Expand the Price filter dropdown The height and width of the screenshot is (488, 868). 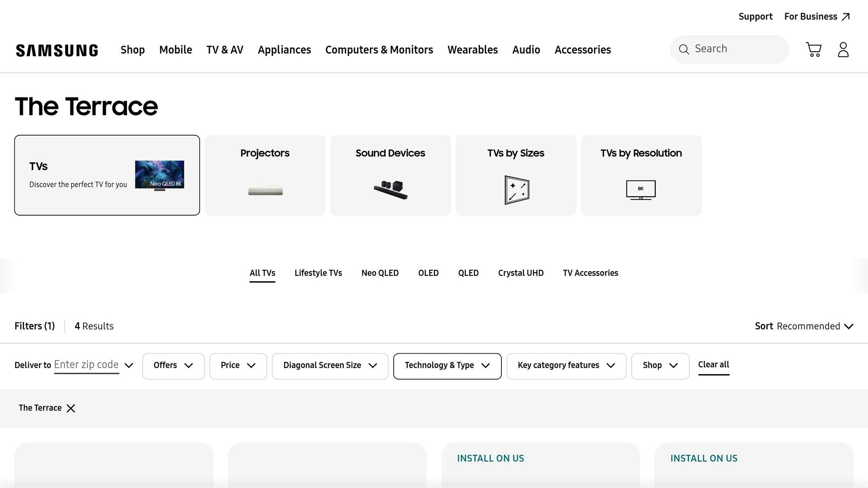click(x=238, y=366)
